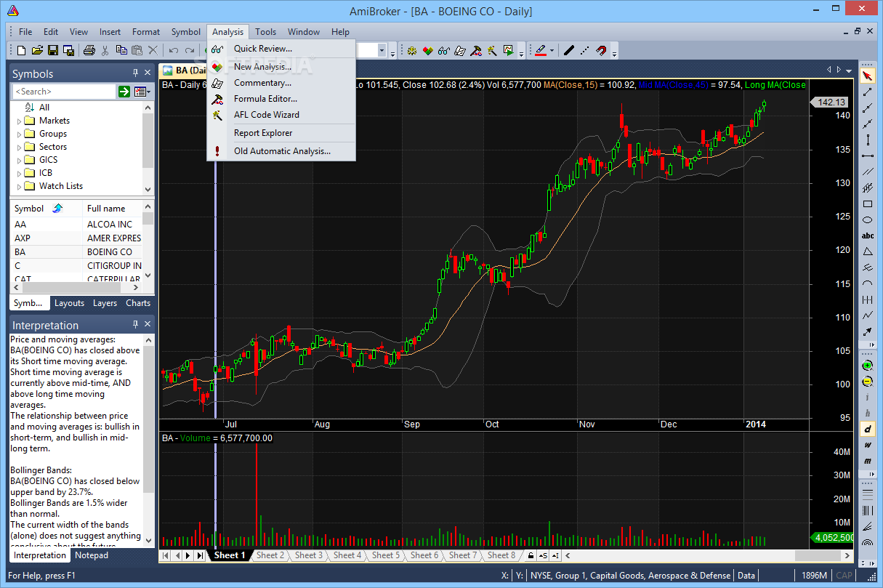Click the red magnet snap icon

pos(601,50)
